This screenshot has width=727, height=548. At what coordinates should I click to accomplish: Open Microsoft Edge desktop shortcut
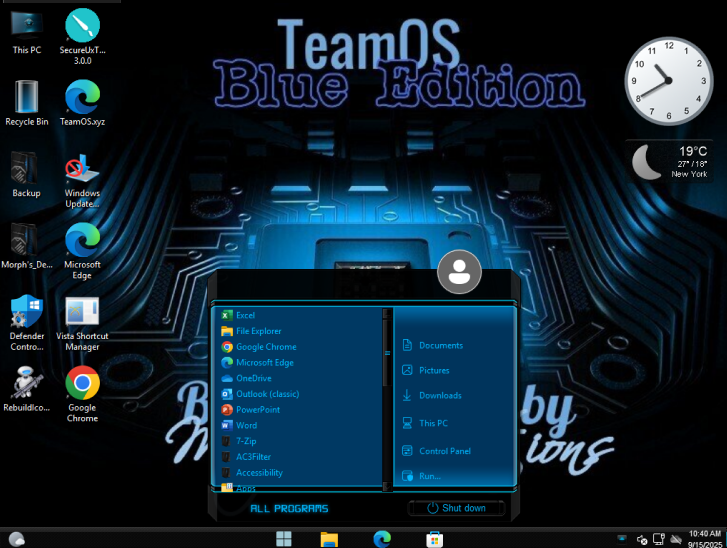(82, 252)
